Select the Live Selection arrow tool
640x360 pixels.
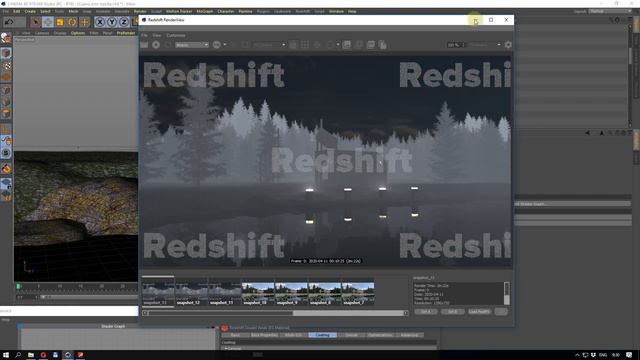tap(36, 22)
